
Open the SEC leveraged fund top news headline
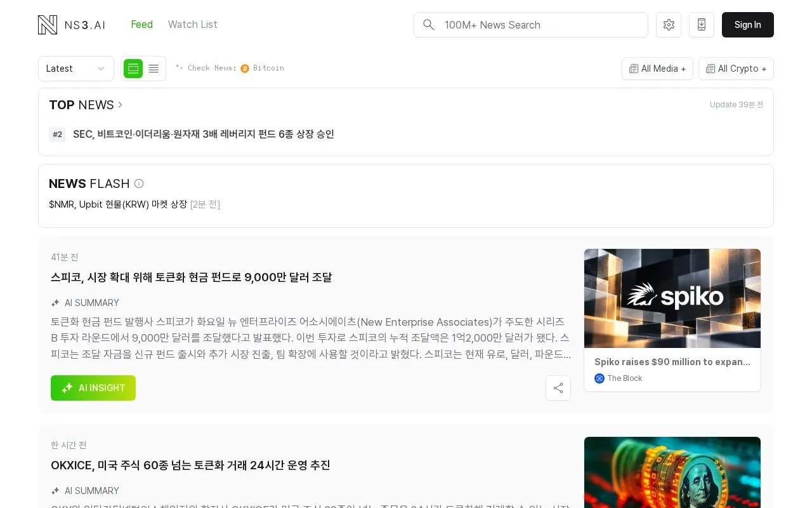click(204, 134)
